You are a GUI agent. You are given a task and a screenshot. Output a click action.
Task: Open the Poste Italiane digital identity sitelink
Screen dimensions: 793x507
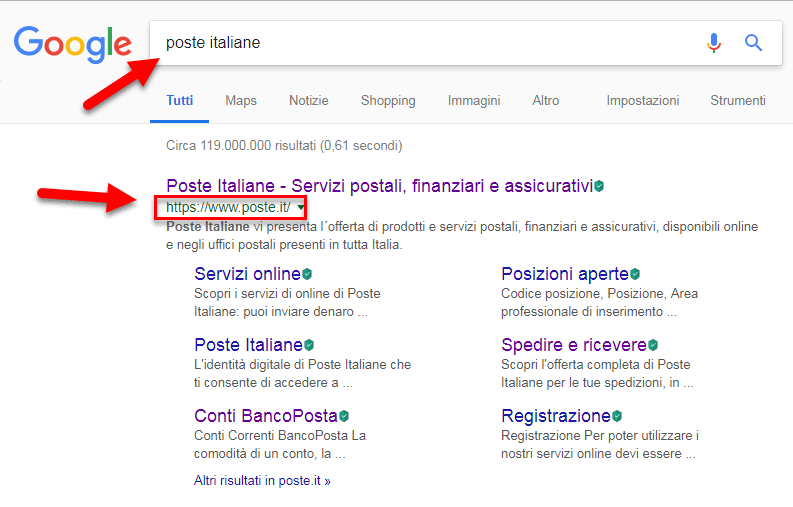click(249, 345)
